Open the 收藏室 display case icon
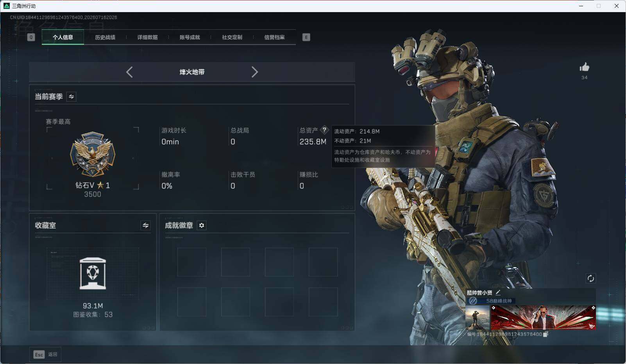 (93, 273)
